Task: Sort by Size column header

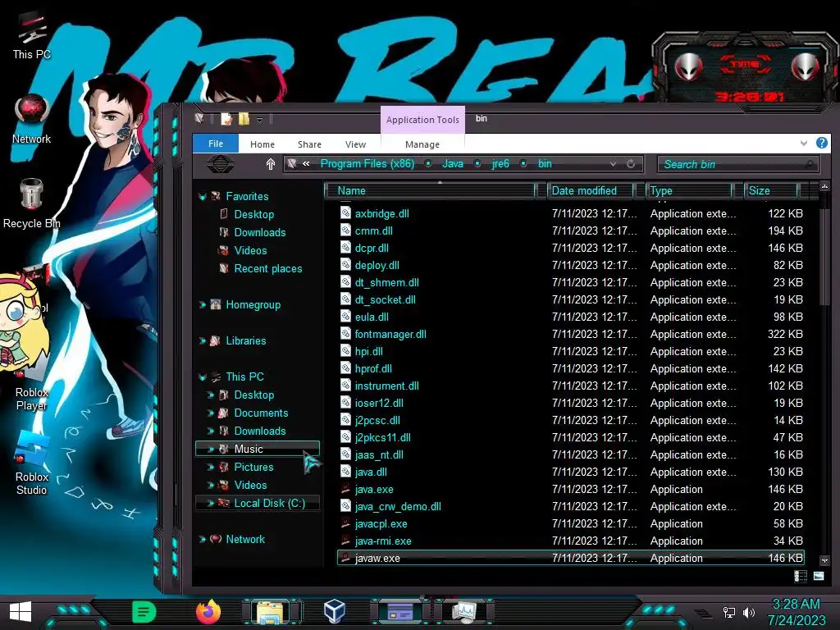Action: pyautogui.click(x=771, y=190)
